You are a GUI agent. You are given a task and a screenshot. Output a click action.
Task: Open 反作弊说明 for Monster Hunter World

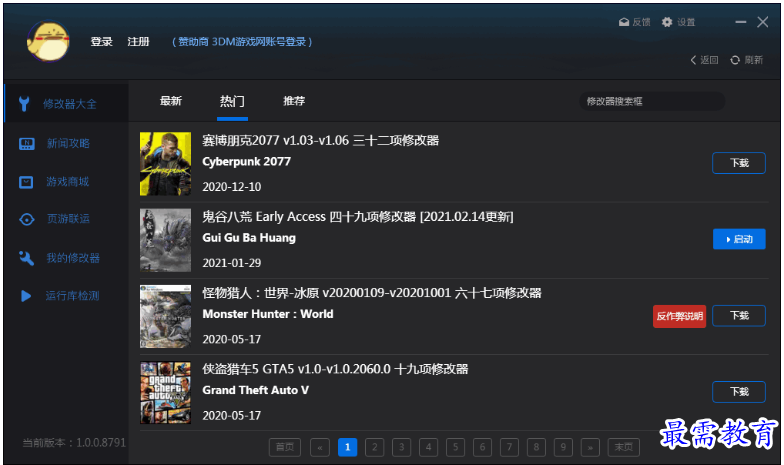click(x=679, y=316)
